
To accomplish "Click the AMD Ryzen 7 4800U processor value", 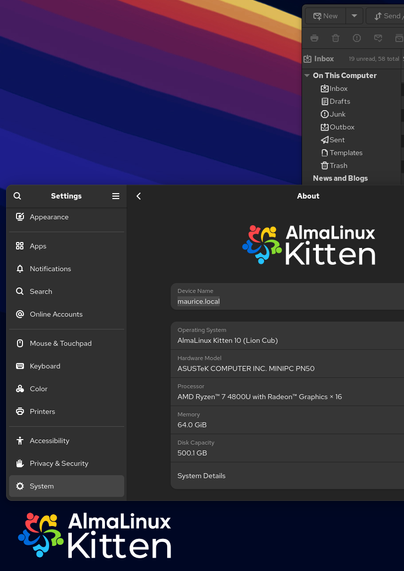I will (x=260, y=397).
